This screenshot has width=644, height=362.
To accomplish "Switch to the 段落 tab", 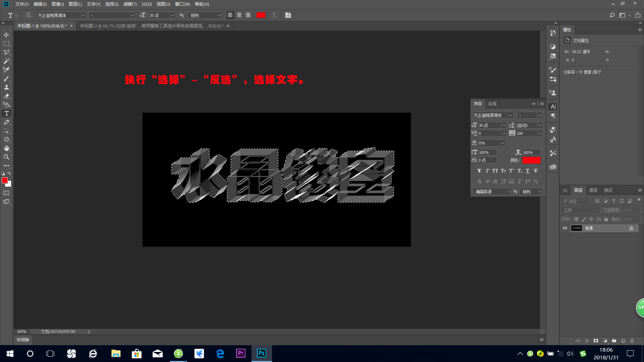I will click(492, 104).
